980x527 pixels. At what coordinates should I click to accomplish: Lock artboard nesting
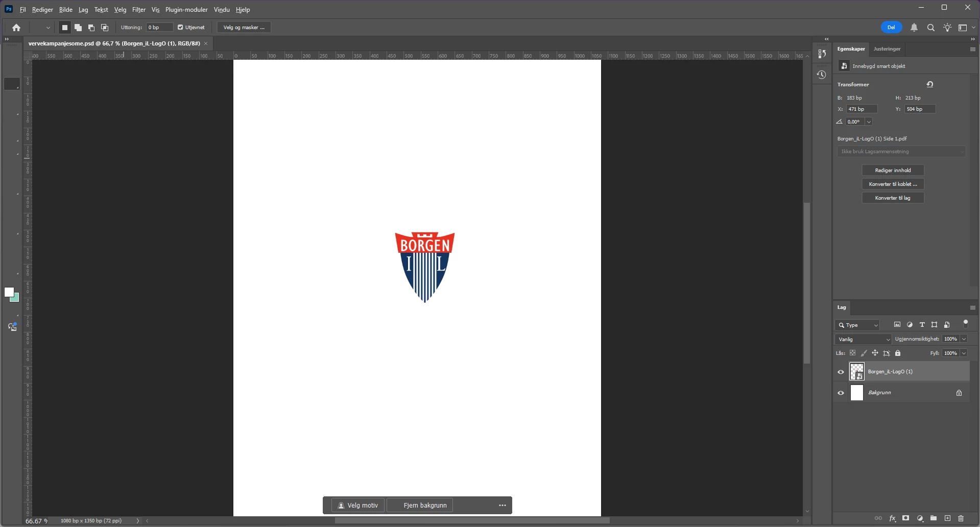[x=887, y=353]
